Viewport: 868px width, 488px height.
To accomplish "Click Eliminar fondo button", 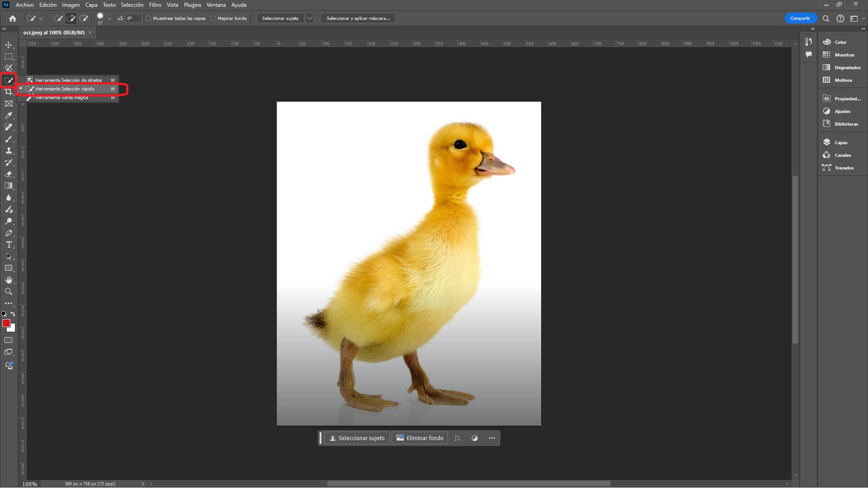I will pyautogui.click(x=420, y=438).
